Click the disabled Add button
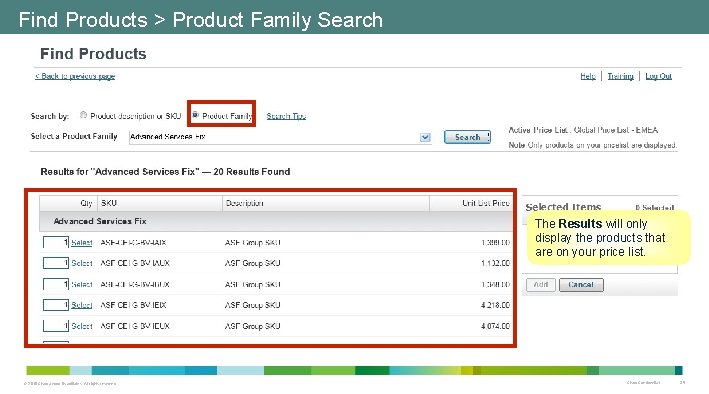This screenshot has height=394, width=709. click(x=541, y=285)
